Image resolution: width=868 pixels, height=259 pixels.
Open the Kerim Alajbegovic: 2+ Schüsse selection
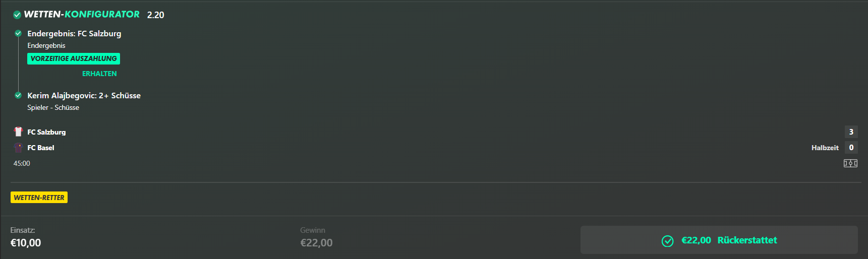pyautogui.click(x=84, y=95)
